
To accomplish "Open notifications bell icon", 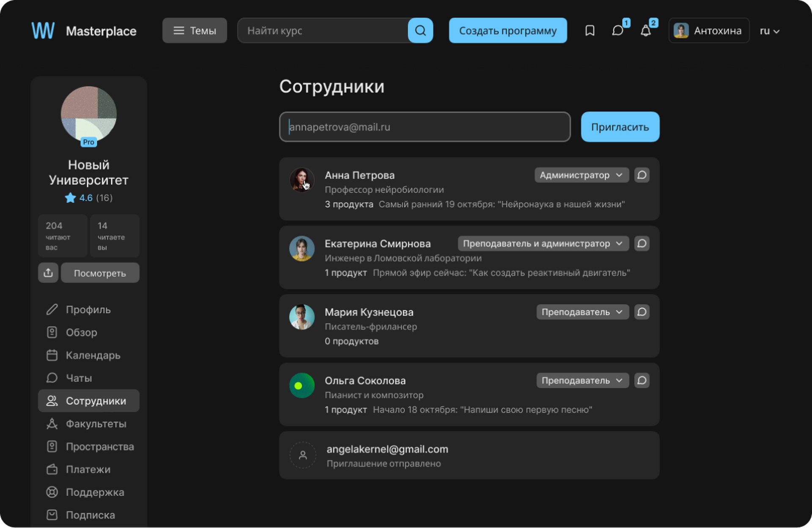I will 645,30.
